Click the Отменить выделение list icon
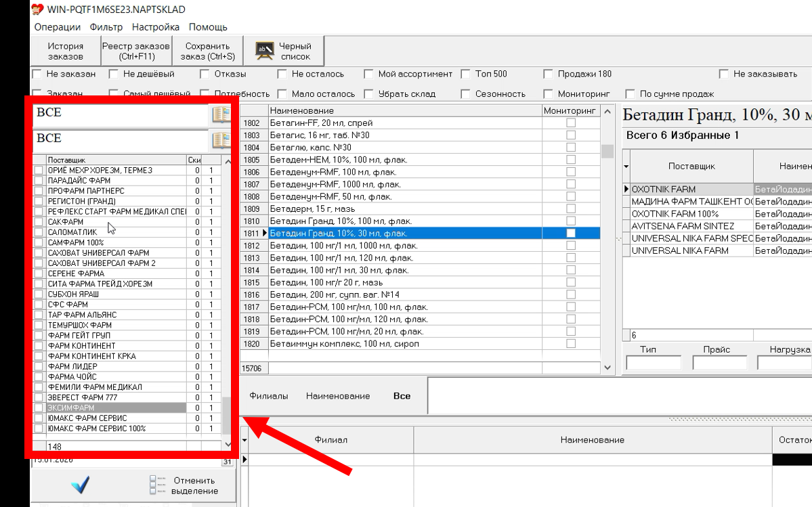This screenshot has height=507, width=812. click(x=157, y=485)
